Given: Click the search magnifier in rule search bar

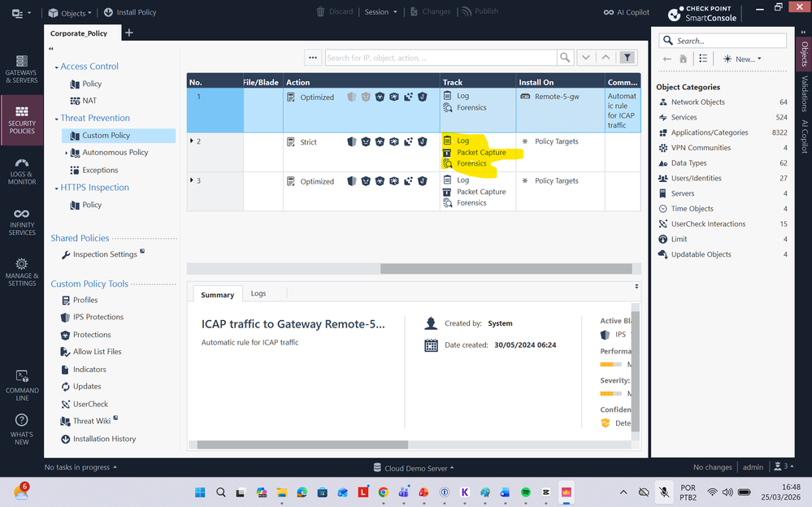Looking at the screenshot, I should click(x=565, y=58).
